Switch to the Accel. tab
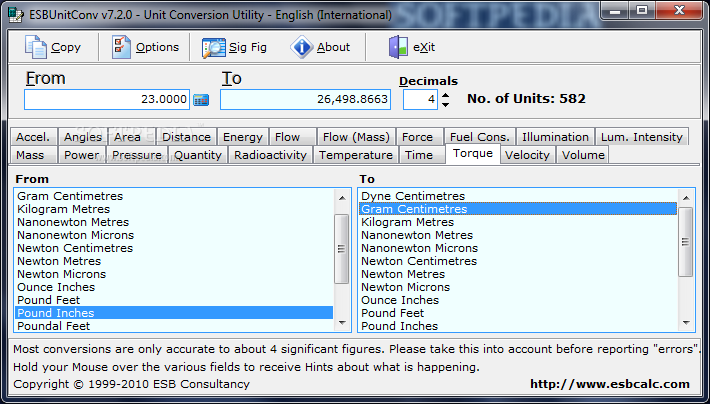Image resolution: width=710 pixels, height=404 pixels. pyautogui.click(x=34, y=137)
